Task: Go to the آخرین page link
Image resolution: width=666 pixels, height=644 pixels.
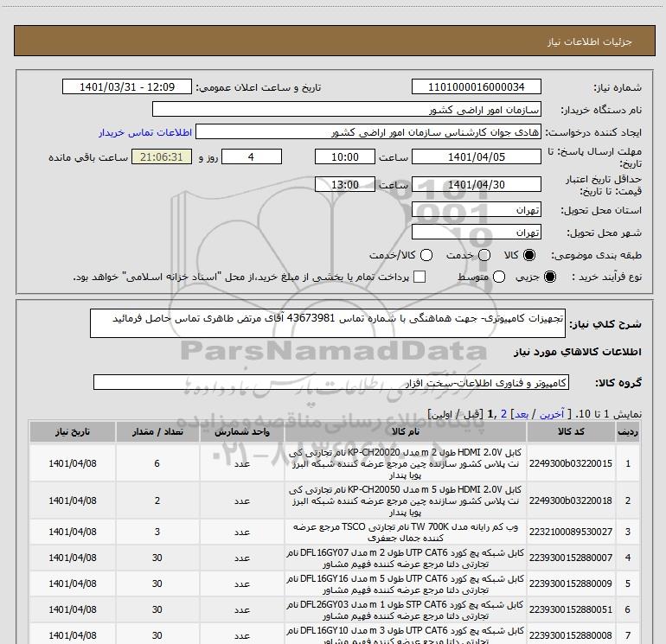Action: point(551,414)
